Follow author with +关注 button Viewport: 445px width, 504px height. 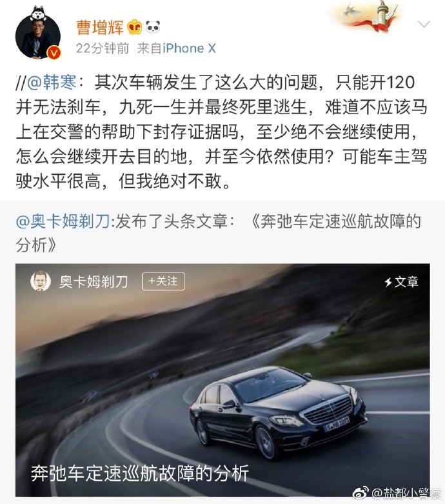[164, 281]
